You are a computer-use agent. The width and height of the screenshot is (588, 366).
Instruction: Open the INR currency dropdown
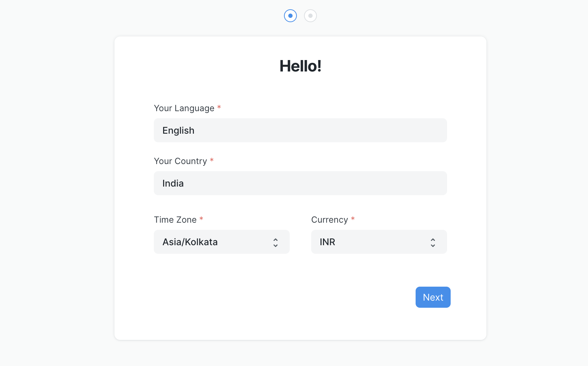(x=379, y=242)
